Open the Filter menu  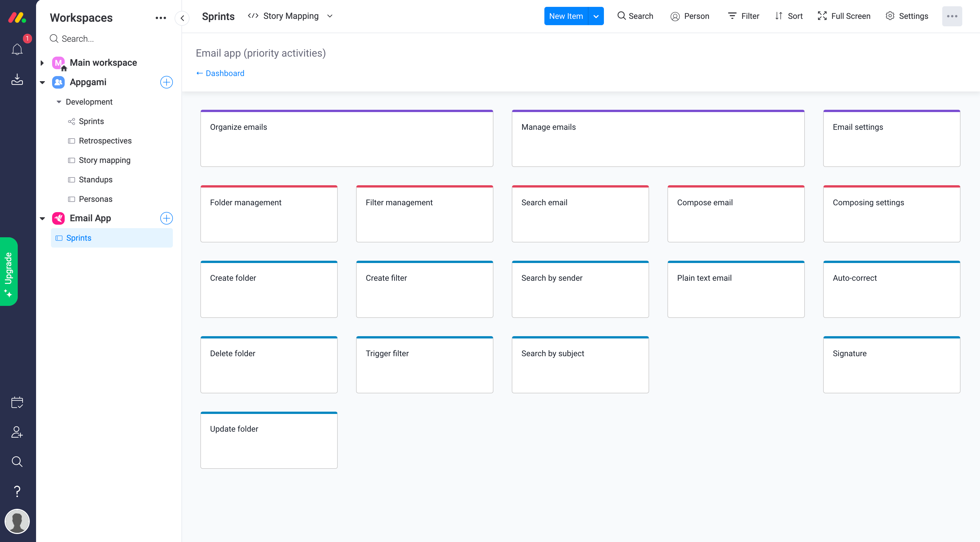[743, 16]
